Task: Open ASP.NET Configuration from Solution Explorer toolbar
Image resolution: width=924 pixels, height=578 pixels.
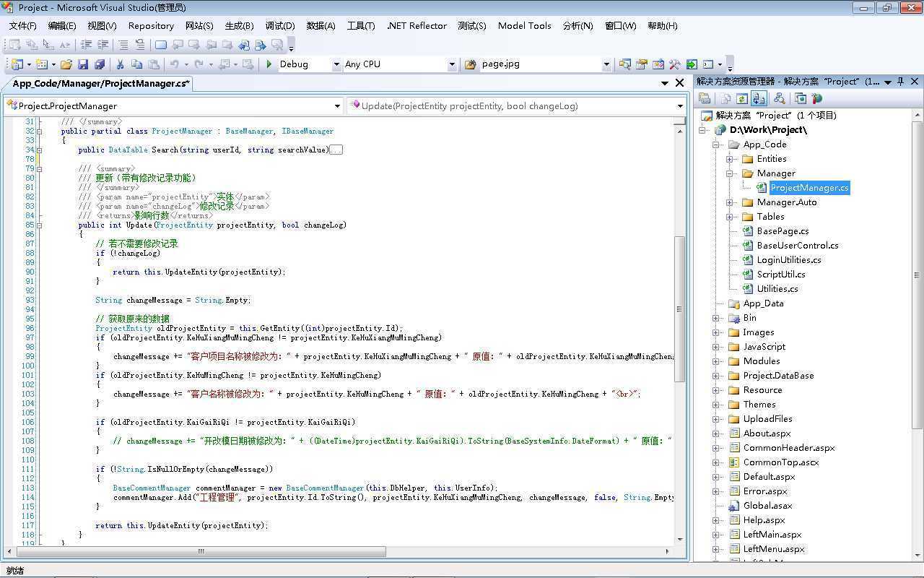Action: click(x=816, y=99)
